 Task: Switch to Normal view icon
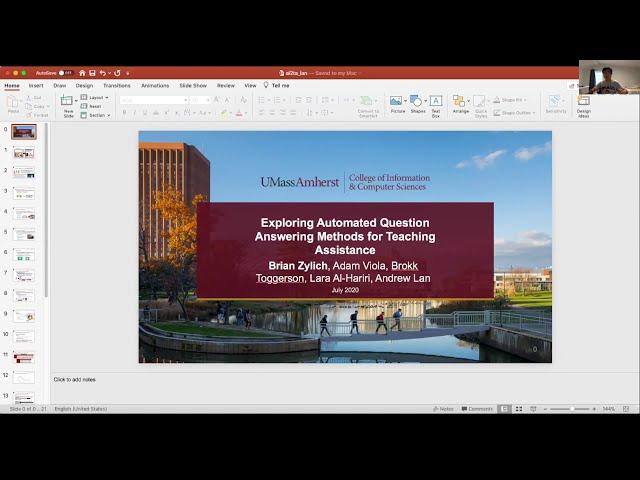coord(504,409)
